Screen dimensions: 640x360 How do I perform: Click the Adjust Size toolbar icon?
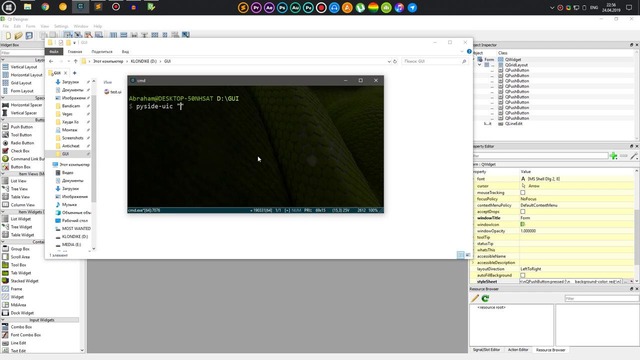pyautogui.click(x=186, y=35)
